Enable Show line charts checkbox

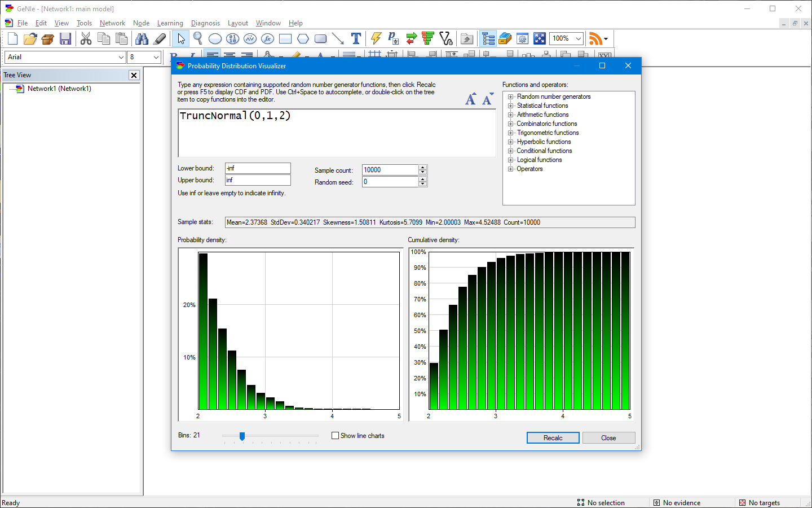click(336, 436)
